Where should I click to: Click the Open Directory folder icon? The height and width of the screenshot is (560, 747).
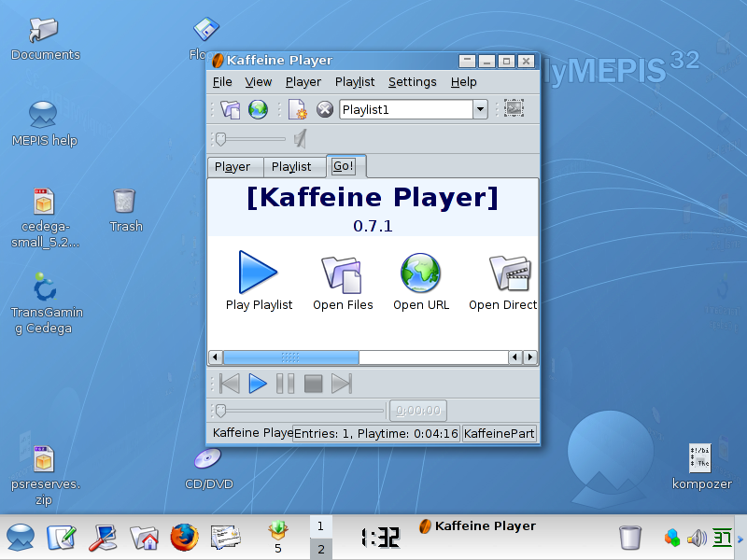[x=509, y=273]
